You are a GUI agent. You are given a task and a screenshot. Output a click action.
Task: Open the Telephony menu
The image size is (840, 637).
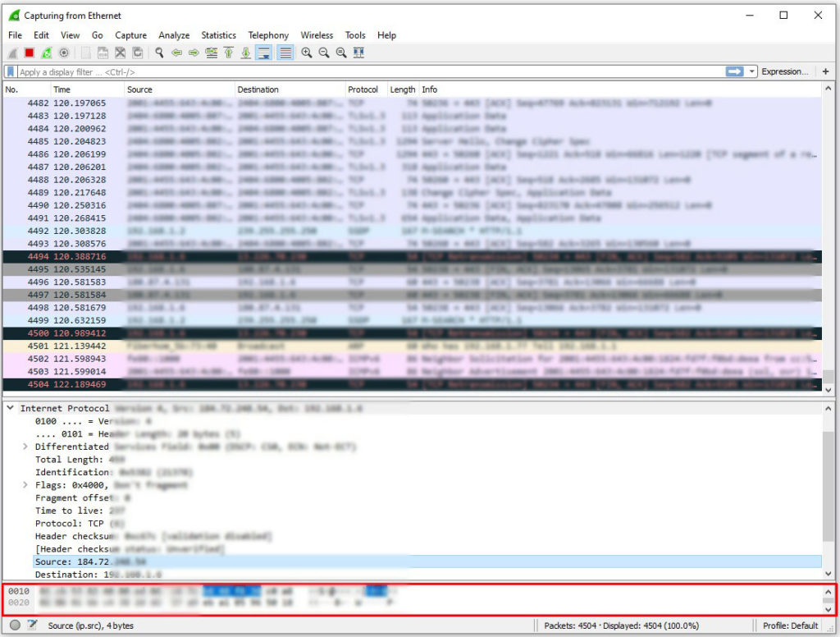(268, 35)
